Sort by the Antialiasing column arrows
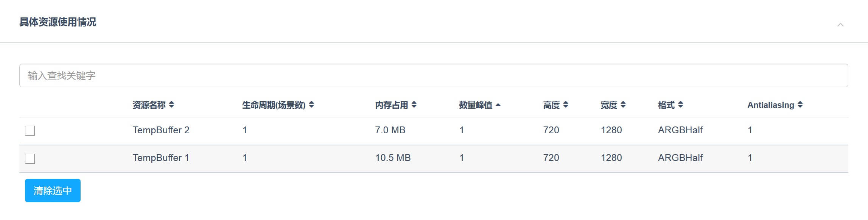Screen dimensions: 868x220 (800, 105)
